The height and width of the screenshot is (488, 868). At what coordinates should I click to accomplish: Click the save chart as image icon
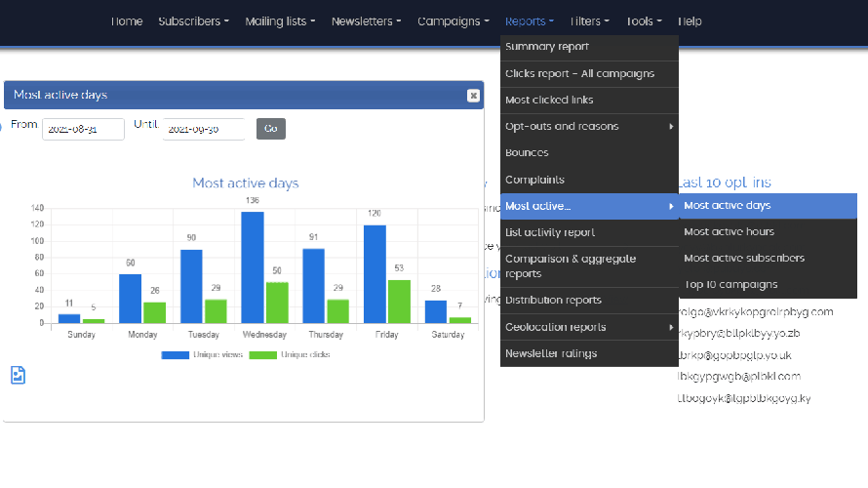19,376
